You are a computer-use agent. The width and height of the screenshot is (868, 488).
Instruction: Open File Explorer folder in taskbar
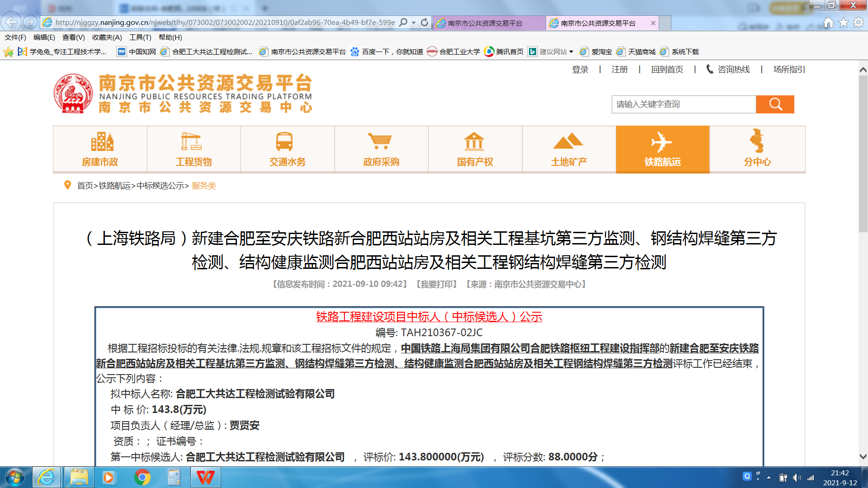pyautogui.click(x=79, y=478)
